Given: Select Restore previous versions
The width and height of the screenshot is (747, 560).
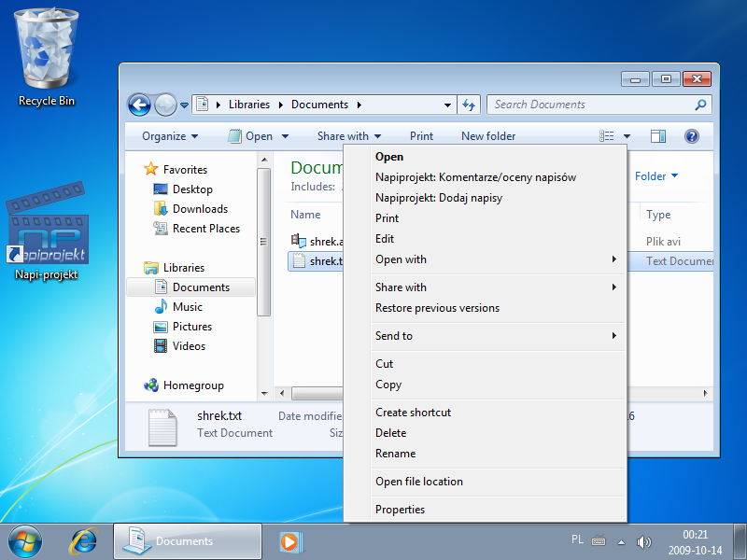Looking at the screenshot, I should 499,308.
